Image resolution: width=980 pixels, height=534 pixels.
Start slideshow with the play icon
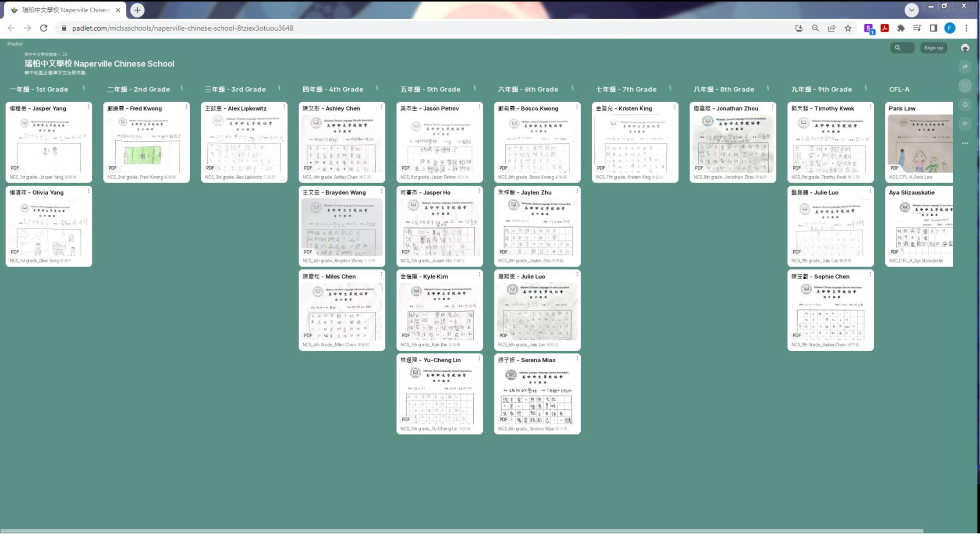[x=965, y=124]
